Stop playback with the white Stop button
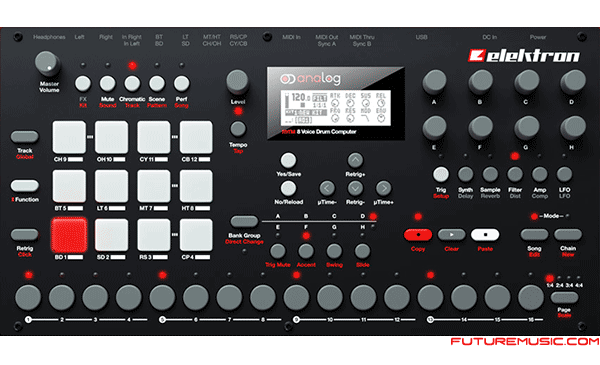 coord(485,235)
